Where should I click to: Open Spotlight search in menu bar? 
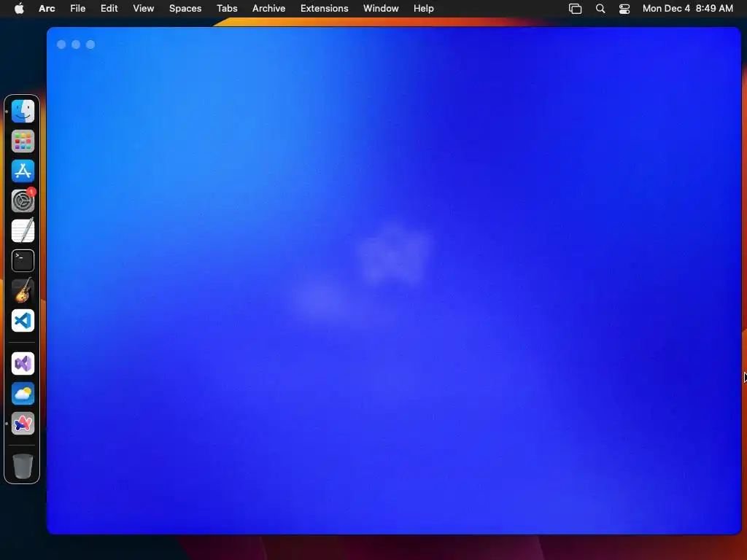coord(600,9)
